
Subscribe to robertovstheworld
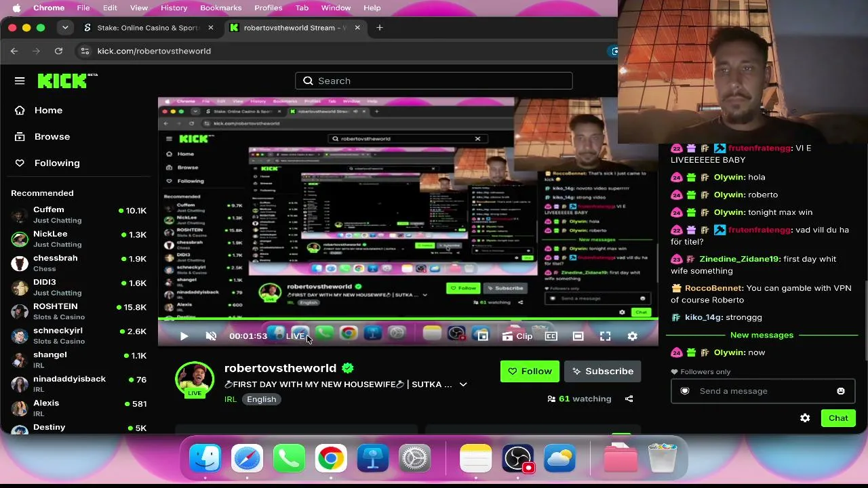602,371
